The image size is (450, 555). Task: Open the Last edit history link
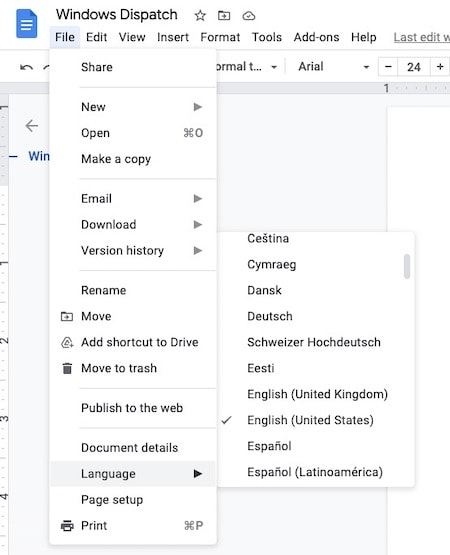click(421, 37)
